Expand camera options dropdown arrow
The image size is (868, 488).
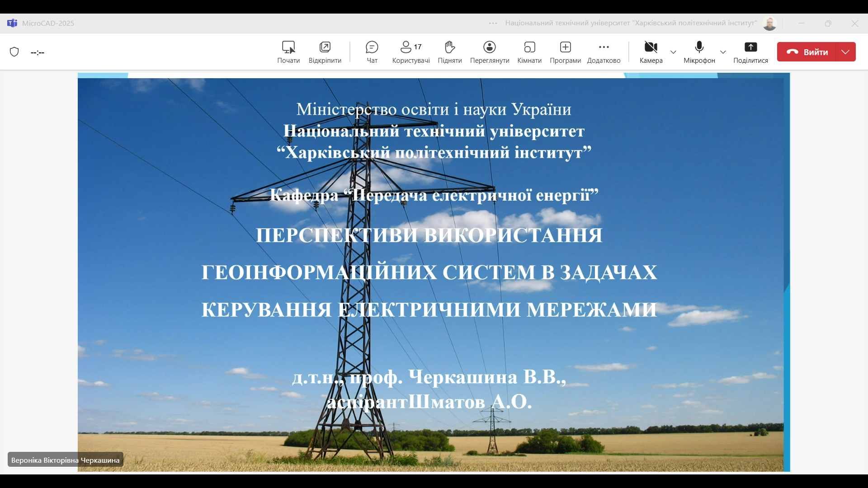[673, 52]
